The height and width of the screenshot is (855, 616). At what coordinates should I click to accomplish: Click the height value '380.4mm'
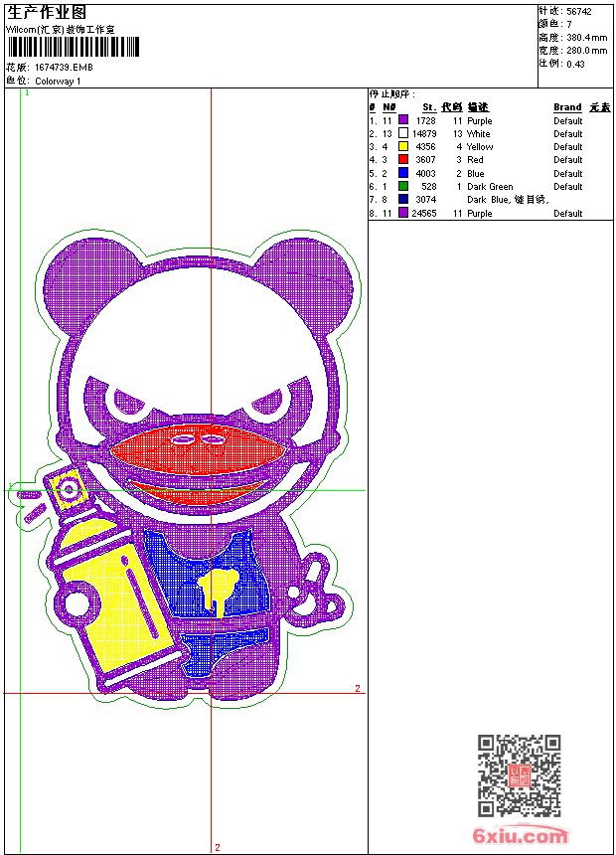[x=586, y=38]
